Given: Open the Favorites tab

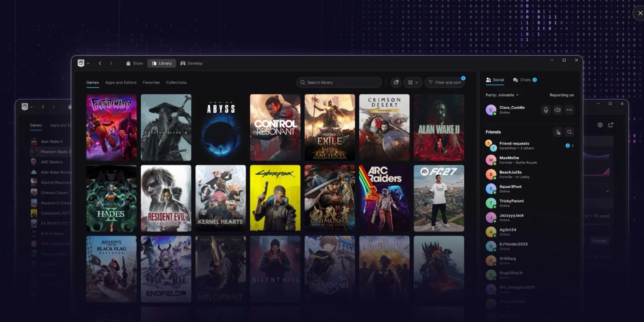Looking at the screenshot, I should tap(151, 83).
